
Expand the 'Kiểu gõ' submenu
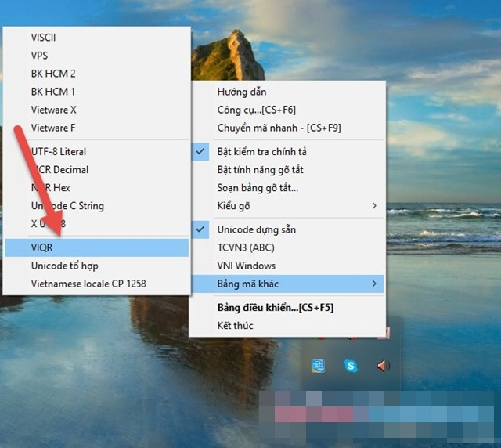(233, 205)
